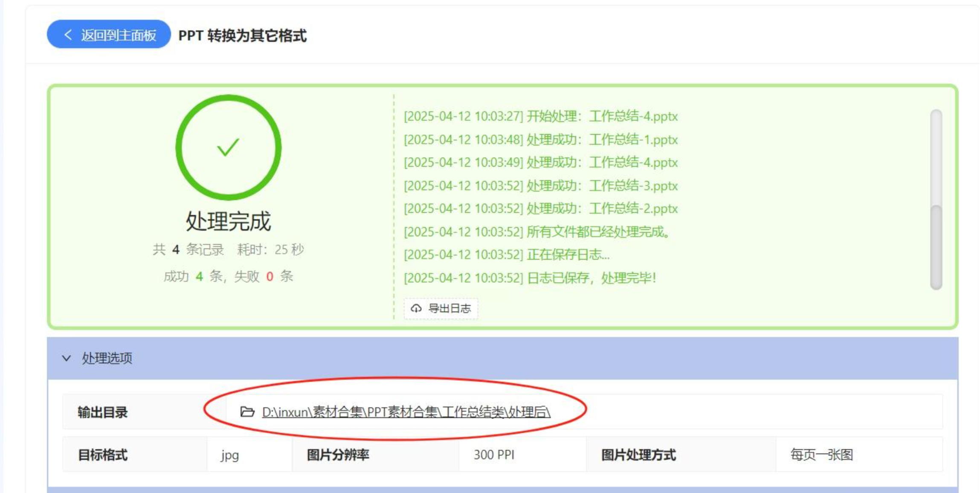The width and height of the screenshot is (980, 493).
Task: Click the jpg target format value
Action: [229, 455]
